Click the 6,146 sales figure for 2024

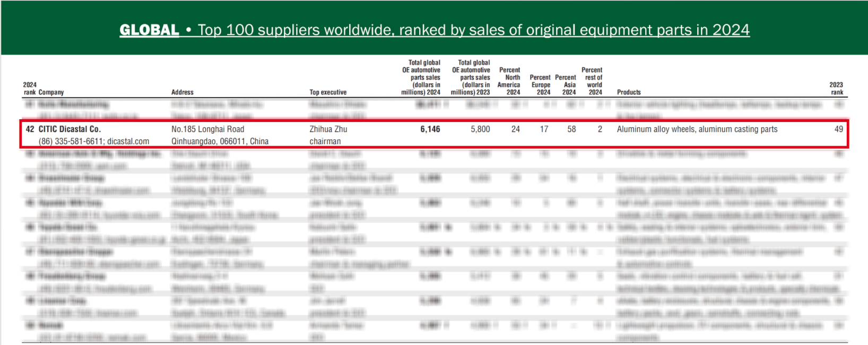[x=430, y=129]
